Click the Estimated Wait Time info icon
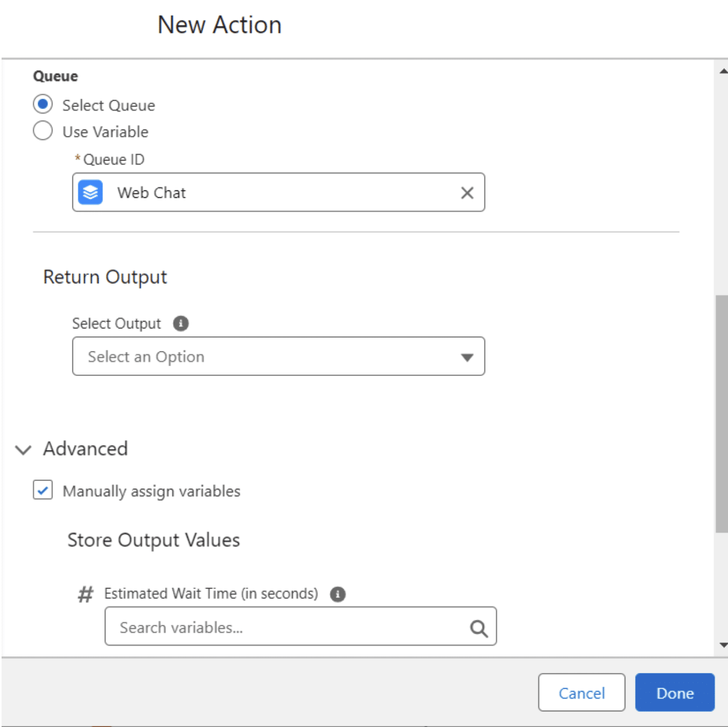The width and height of the screenshot is (728, 727). 338,594
